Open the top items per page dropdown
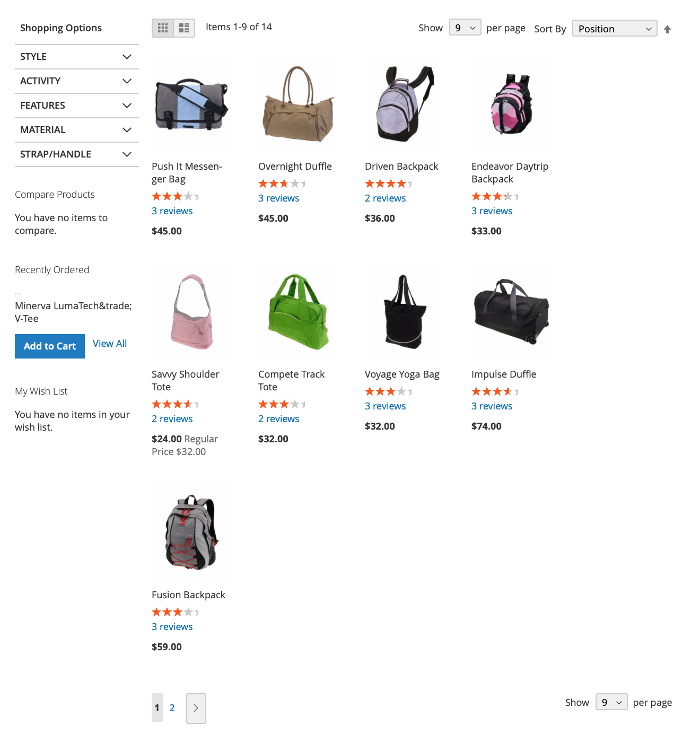 pyautogui.click(x=465, y=28)
